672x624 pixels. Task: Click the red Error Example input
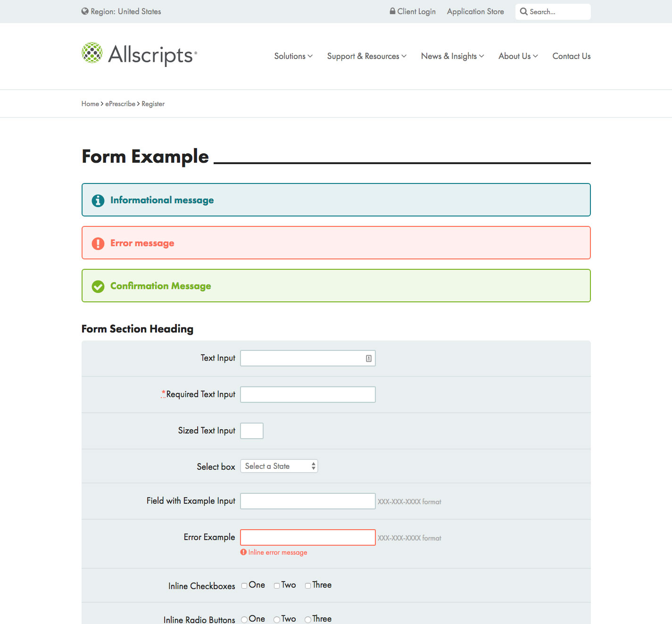tap(308, 538)
